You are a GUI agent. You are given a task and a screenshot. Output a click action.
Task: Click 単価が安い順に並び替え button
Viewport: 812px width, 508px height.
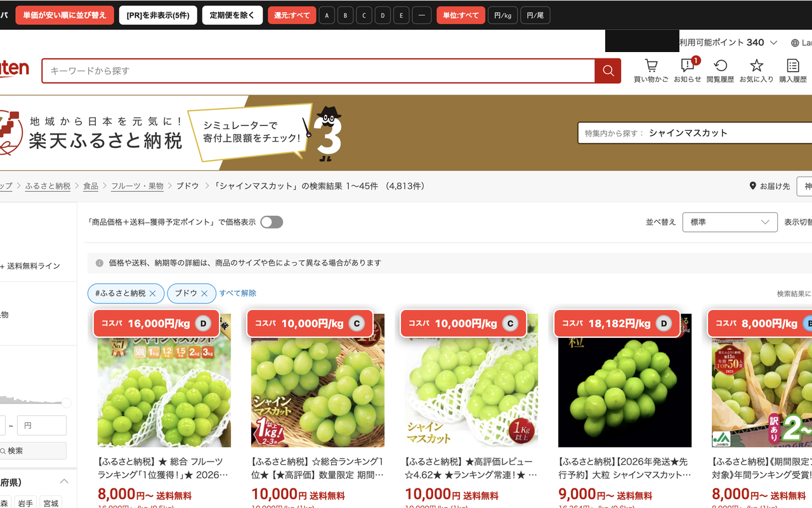65,15
